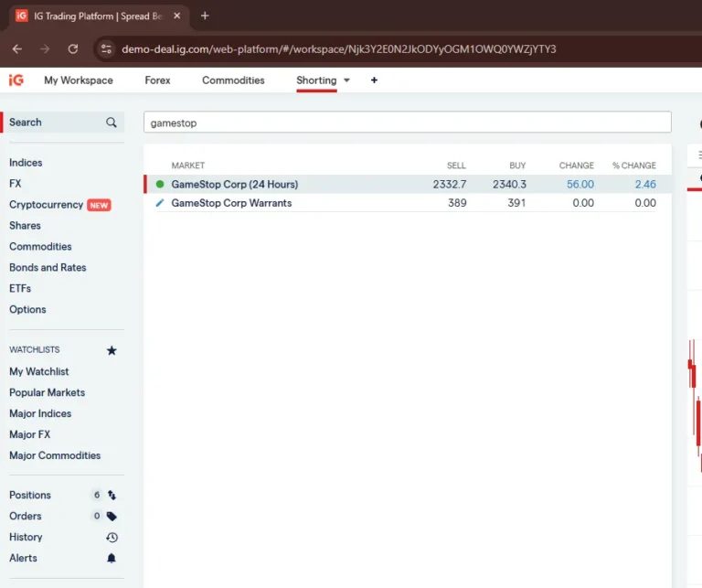Open the Major Commodities watchlist
This screenshot has width=702, height=588.
[x=55, y=455]
